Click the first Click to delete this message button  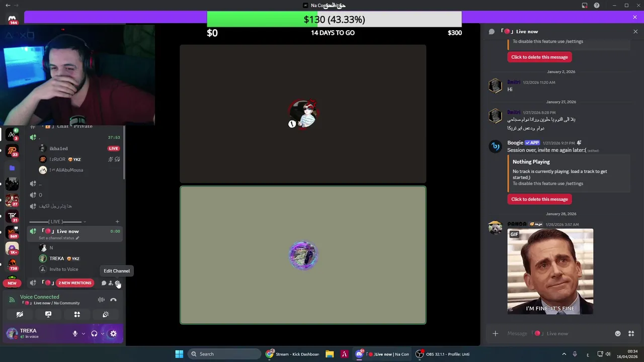click(x=539, y=57)
